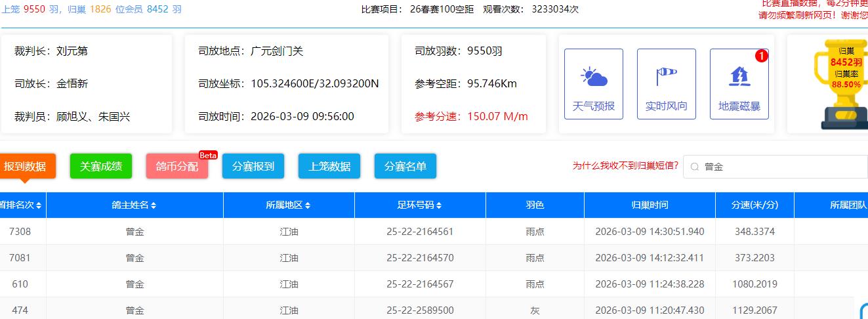
Task: Click the red notification badge on 地震磁暴
Action: (x=761, y=56)
